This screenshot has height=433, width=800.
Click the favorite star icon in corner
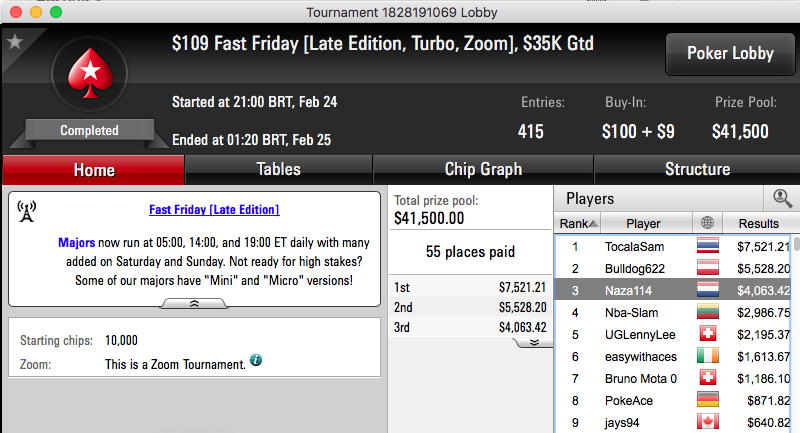15,42
